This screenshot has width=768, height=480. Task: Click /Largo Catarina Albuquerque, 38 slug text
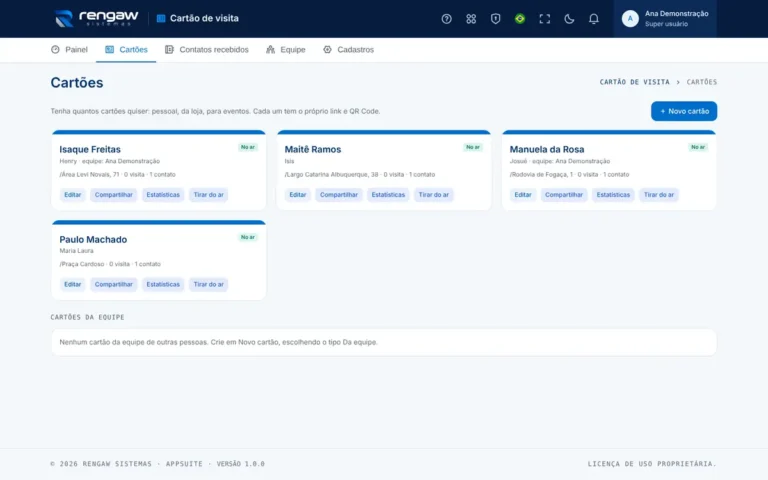pos(331,174)
